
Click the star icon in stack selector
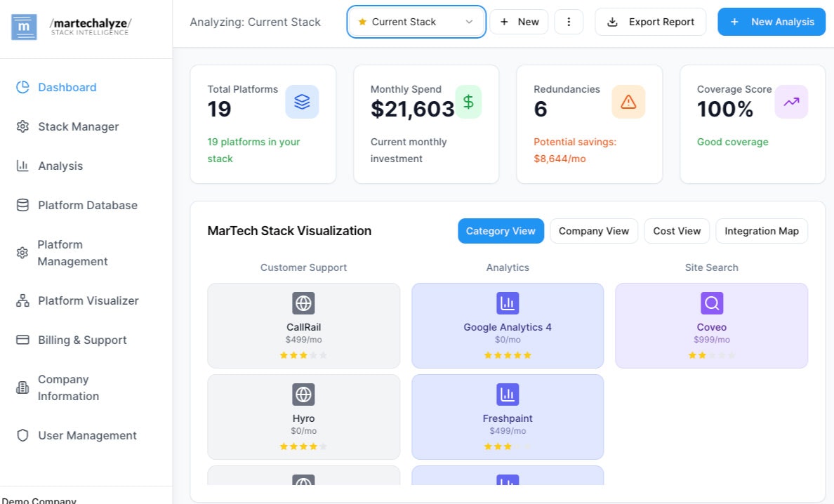point(362,22)
